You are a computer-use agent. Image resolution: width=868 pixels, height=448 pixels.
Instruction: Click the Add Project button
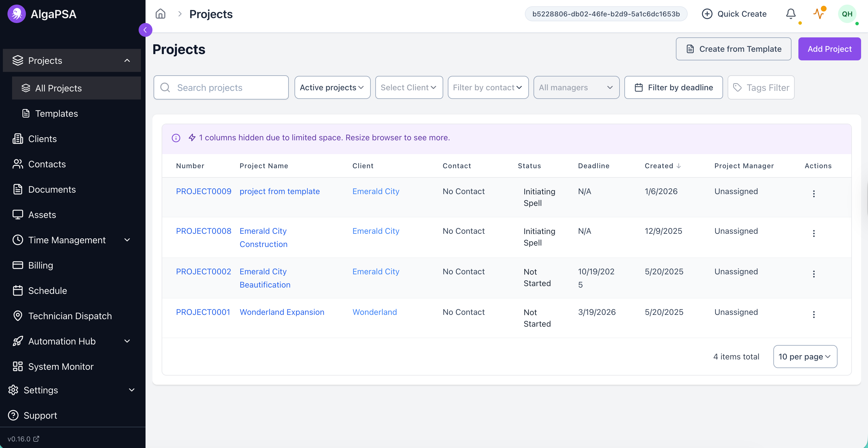829,49
